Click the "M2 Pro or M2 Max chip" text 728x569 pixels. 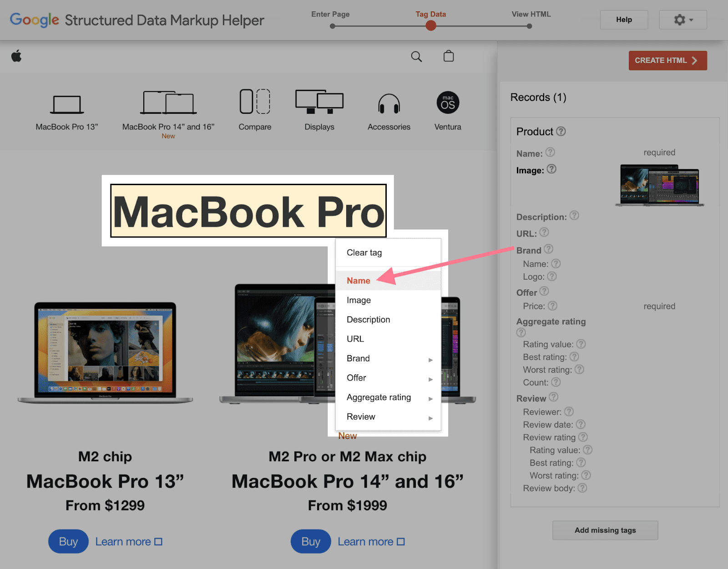coord(348,457)
